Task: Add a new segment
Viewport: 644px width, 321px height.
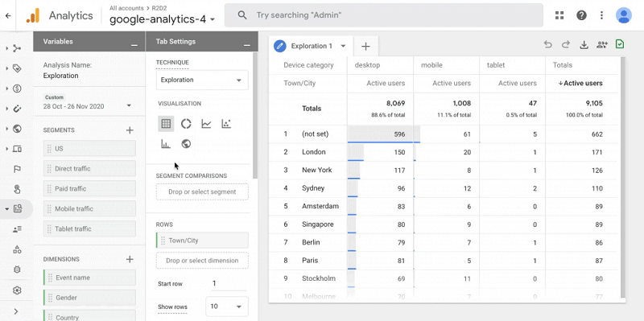Action: [x=130, y=130]
